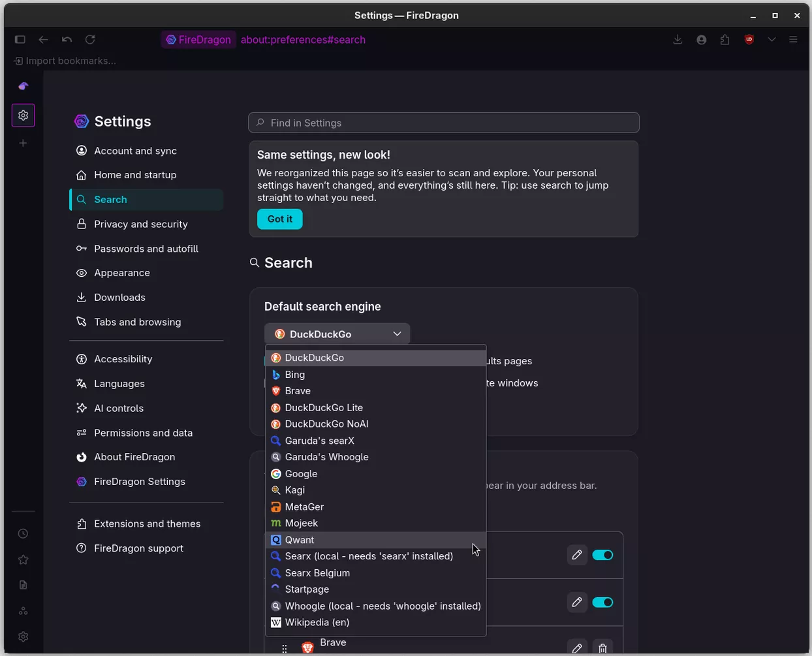Open Passwords and autofill settings
Image resolution: width=812 pixels, height=656 pixels.
click(146, 249)
